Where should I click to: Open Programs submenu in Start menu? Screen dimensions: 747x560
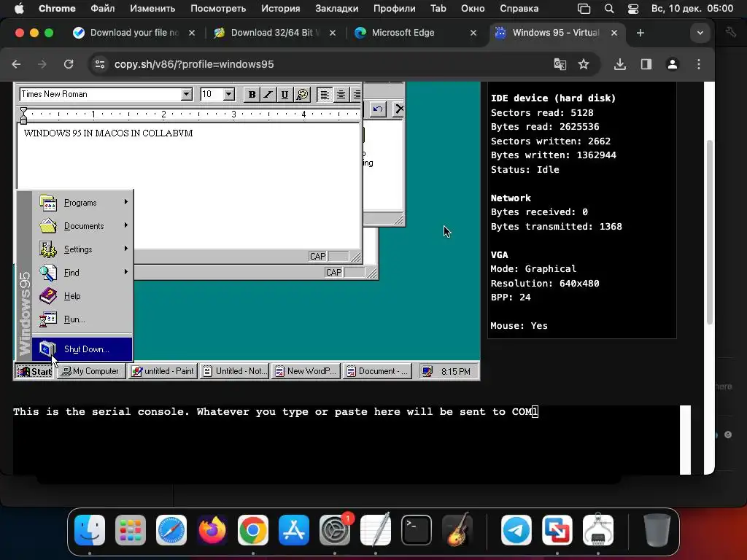pyautogui.click(x=83, y=203)
